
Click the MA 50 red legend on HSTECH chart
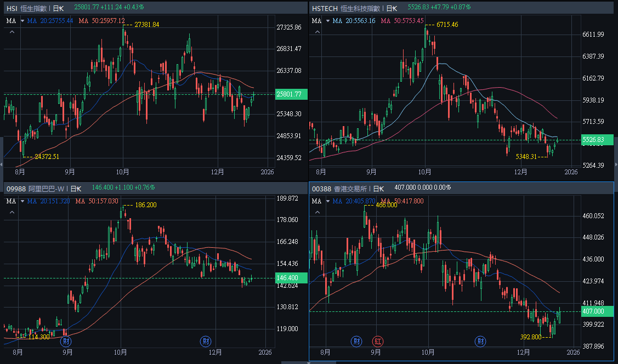(402, 21)
